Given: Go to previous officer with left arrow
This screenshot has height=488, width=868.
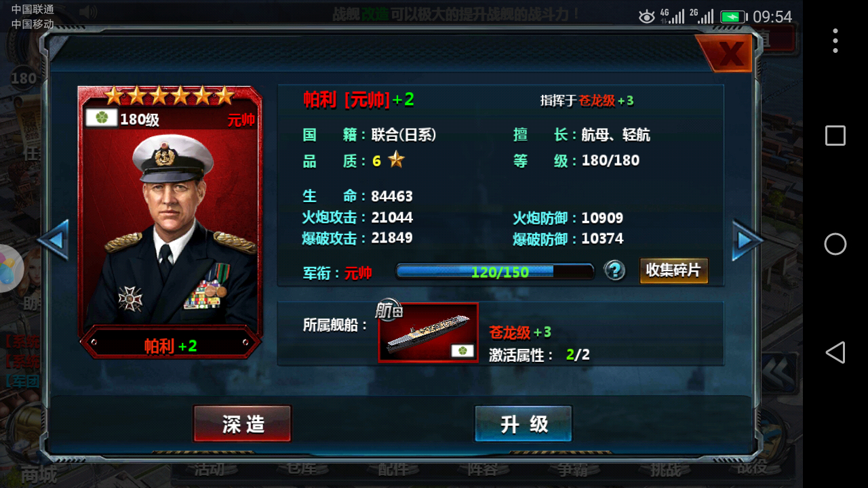Looking at the screenshot, I should click(x=53, y=240).
